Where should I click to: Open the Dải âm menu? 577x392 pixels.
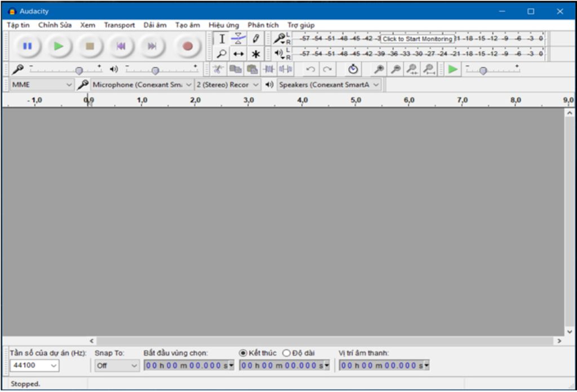(155, 25)
